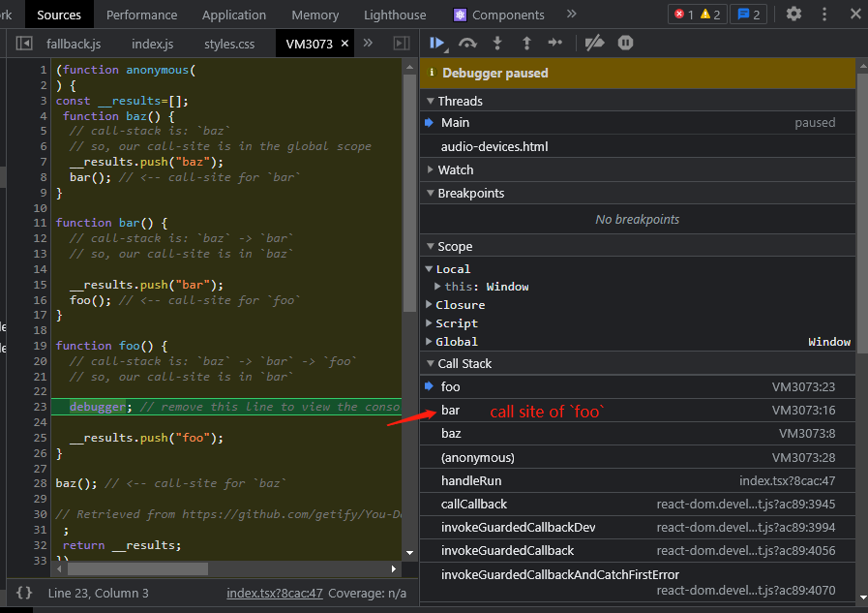This screenshot has height=613, width=868.
Task: Open index.tsx?8cac:47 source link
Action: tap(274, 593)
